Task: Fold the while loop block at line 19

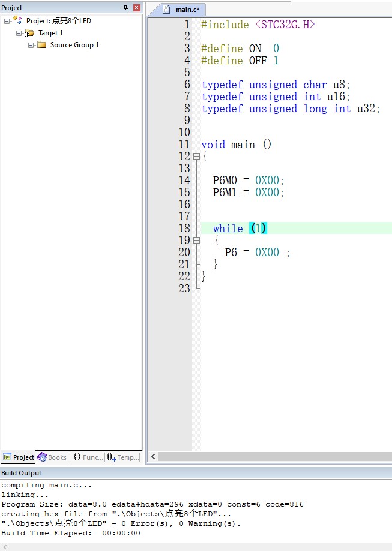Action: click(x=196, y=240)
